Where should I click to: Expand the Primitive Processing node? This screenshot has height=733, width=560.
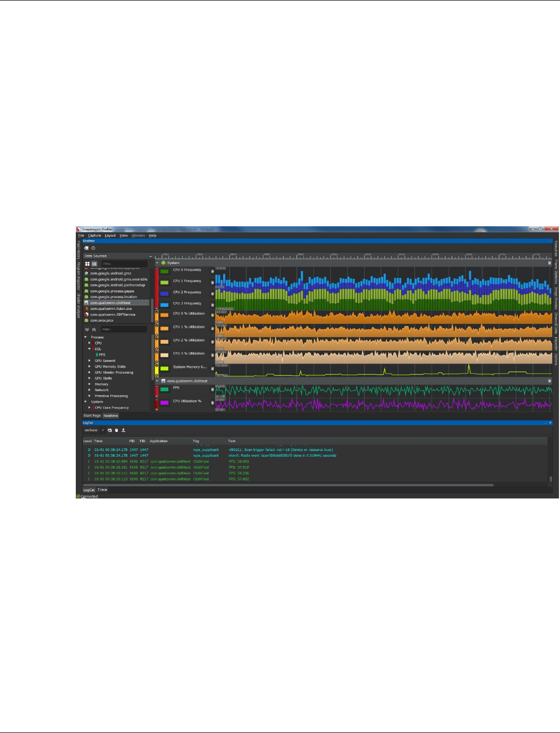click(x=90, y=396)
